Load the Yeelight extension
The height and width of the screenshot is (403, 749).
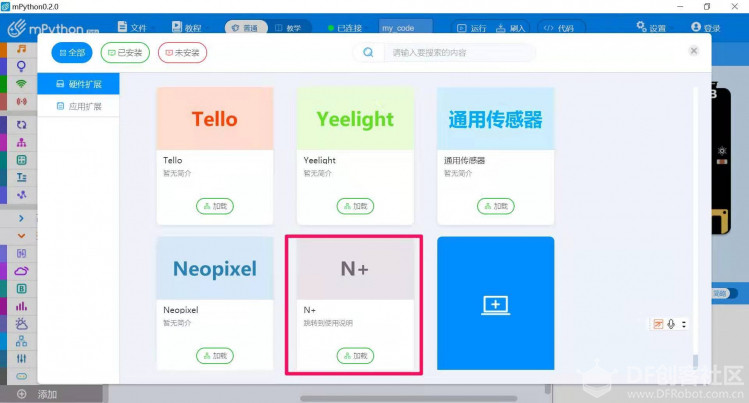pyautogui.click(x=355, y=206)
